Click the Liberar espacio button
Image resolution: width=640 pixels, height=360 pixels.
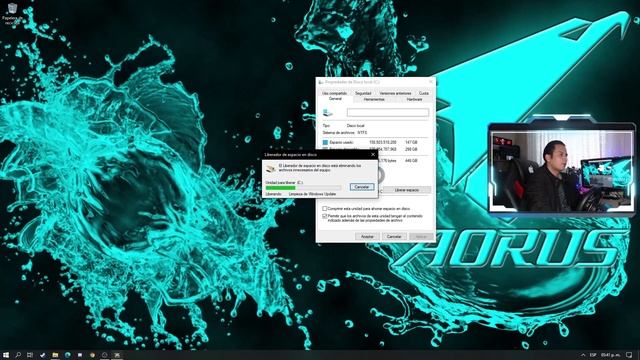click(407, 190)
